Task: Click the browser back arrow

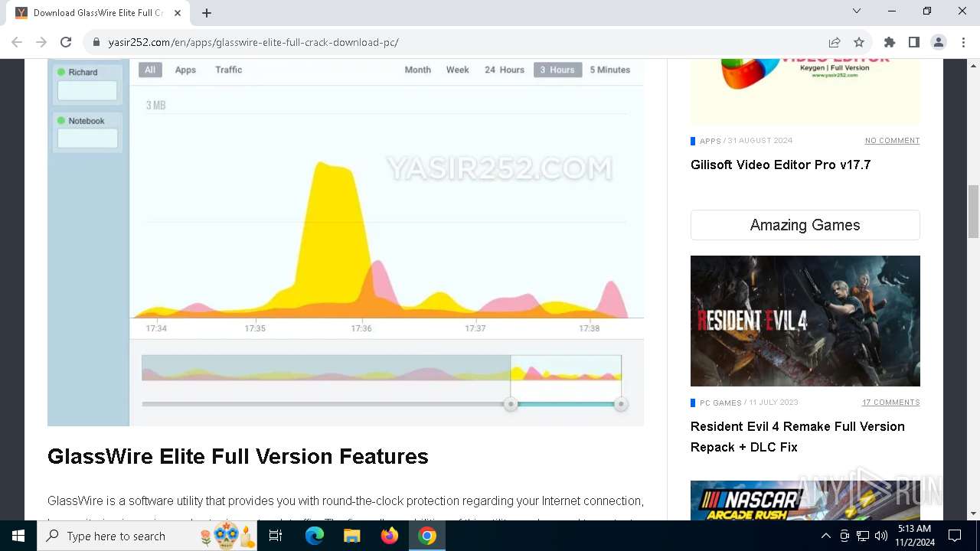Action: pos(17,42)
